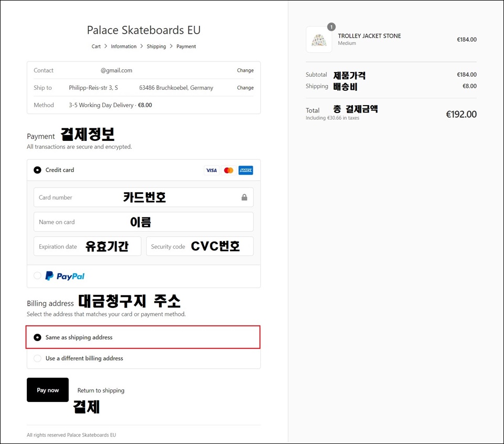Focus the Security code field

click(x=200, y=246)
